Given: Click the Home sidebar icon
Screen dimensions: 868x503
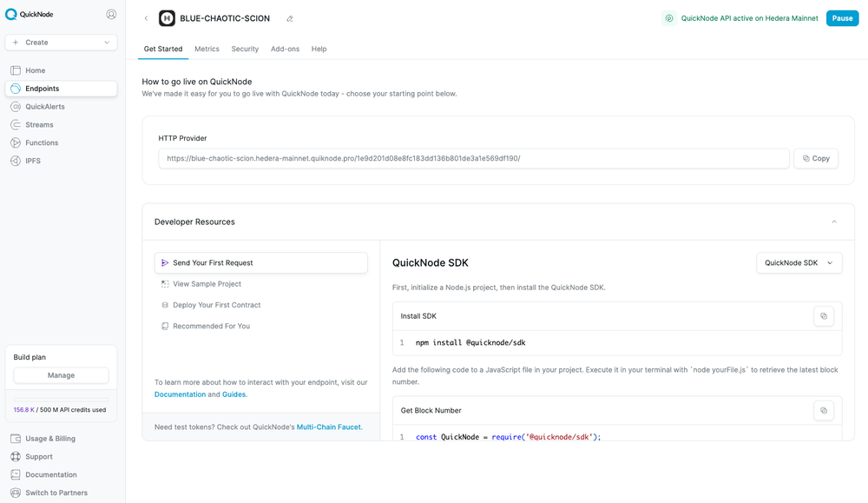Looking at the screenshot, I should [x=16, y=70].
